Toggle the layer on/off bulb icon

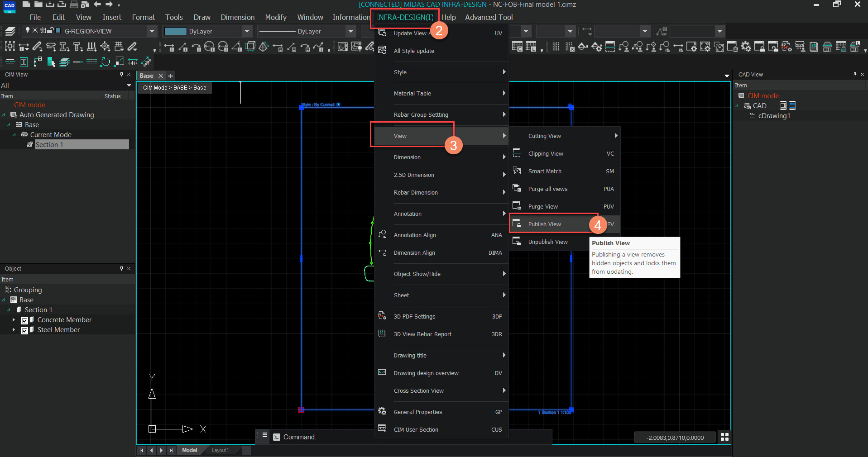click(28, 30)
